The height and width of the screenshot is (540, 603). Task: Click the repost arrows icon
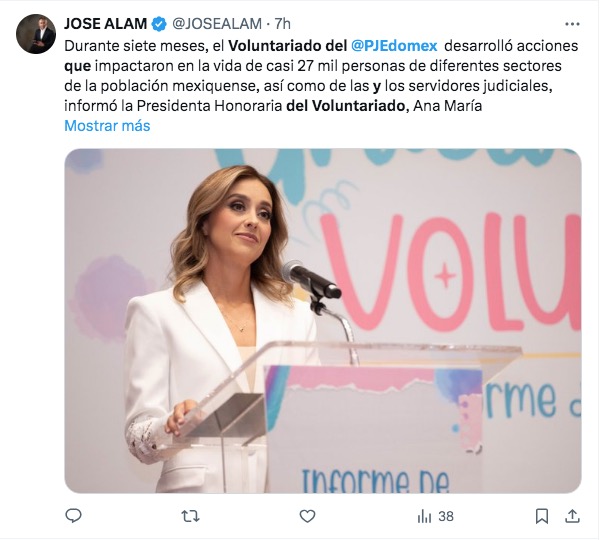tap(190, 516)
